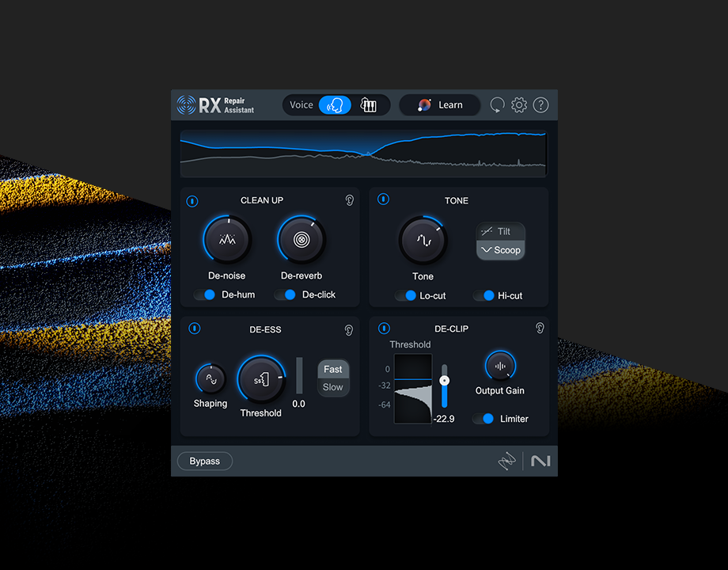728x570 pixels.
Task: Select the Voice mode head icon
Action: [336, 105]
